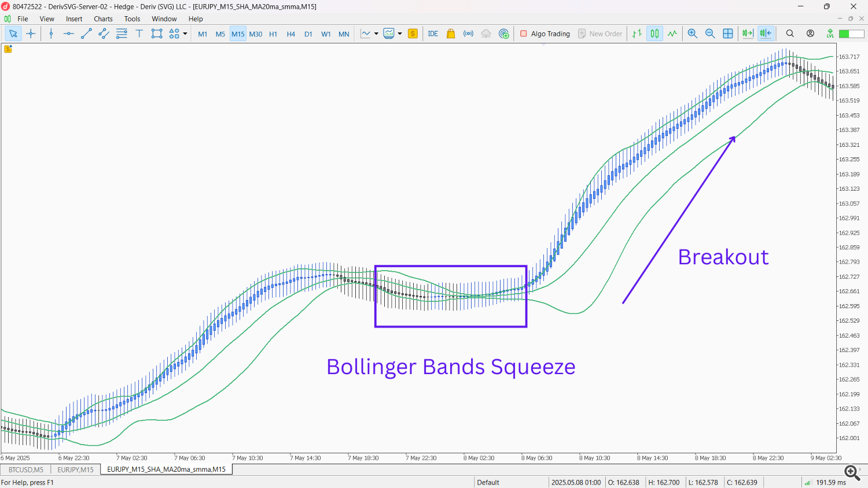Open the MetaEditor IDE
This screenshot has width=868, height=488.
tap(433, 34)
